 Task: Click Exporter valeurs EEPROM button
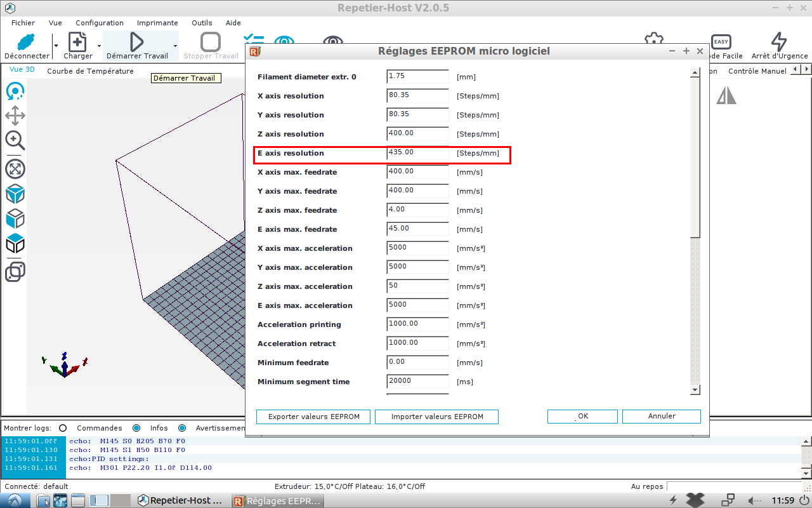click(314, 417)
